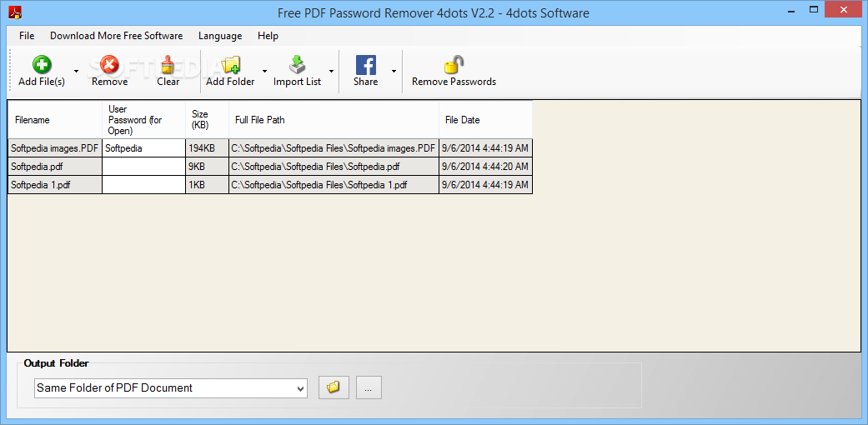
Task: Open Download More Free Software menu
Action: click(116, 36)
